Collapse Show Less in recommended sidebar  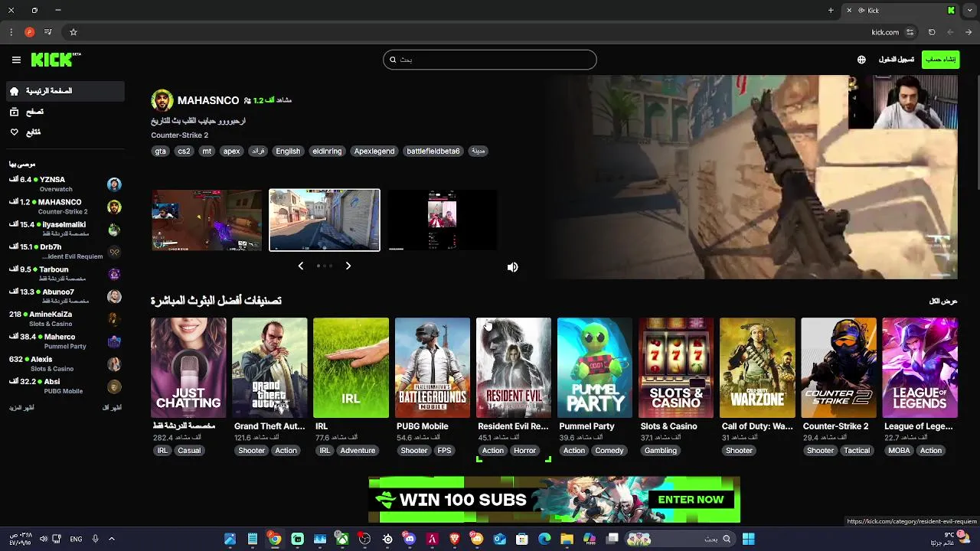[x=112, y=408]
